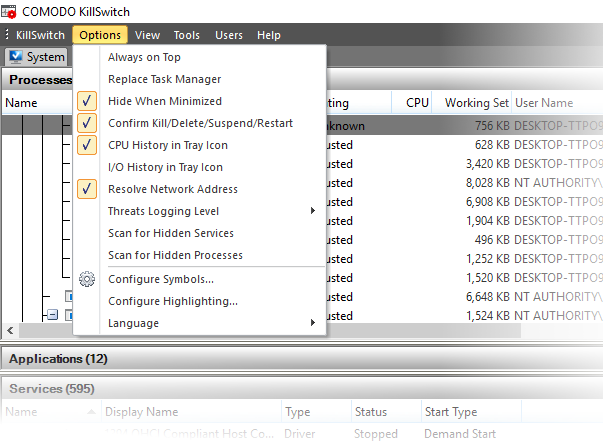Disable Resolve Network Address
The width and height of the screenshot is (603, 447).
pos(200,189)
